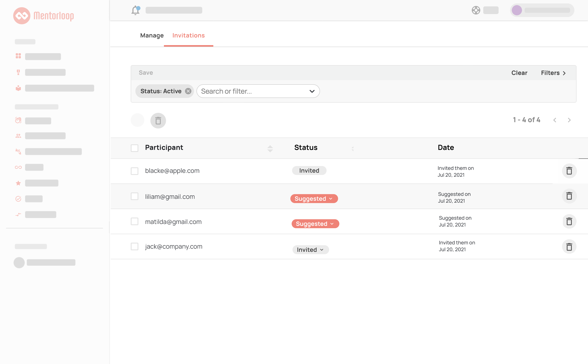Click the clapping hands sidebar icon
The height and width of the screenshot is (364, 588).
pyautogui.click(x=18, y=120)
